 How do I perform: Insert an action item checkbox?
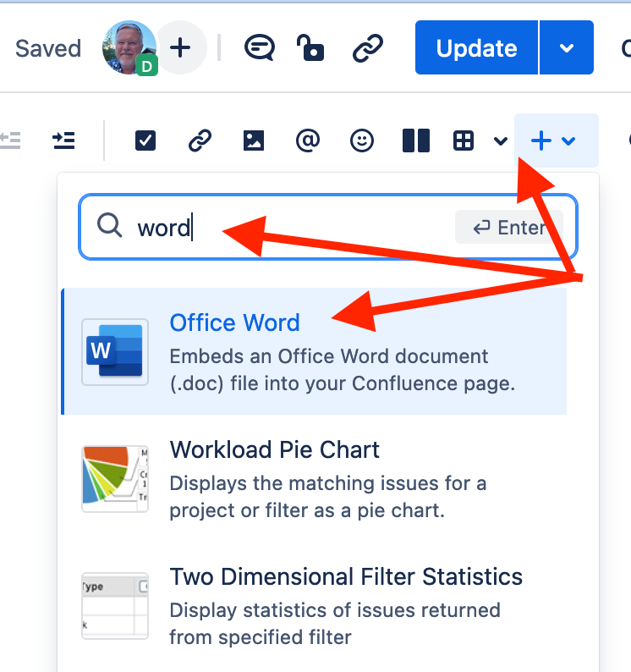(145, 140)
